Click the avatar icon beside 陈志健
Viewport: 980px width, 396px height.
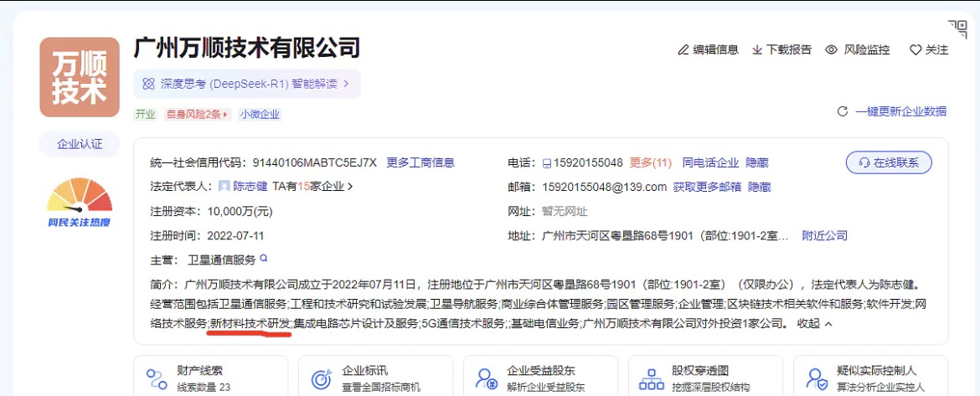[x=224, y=186]
